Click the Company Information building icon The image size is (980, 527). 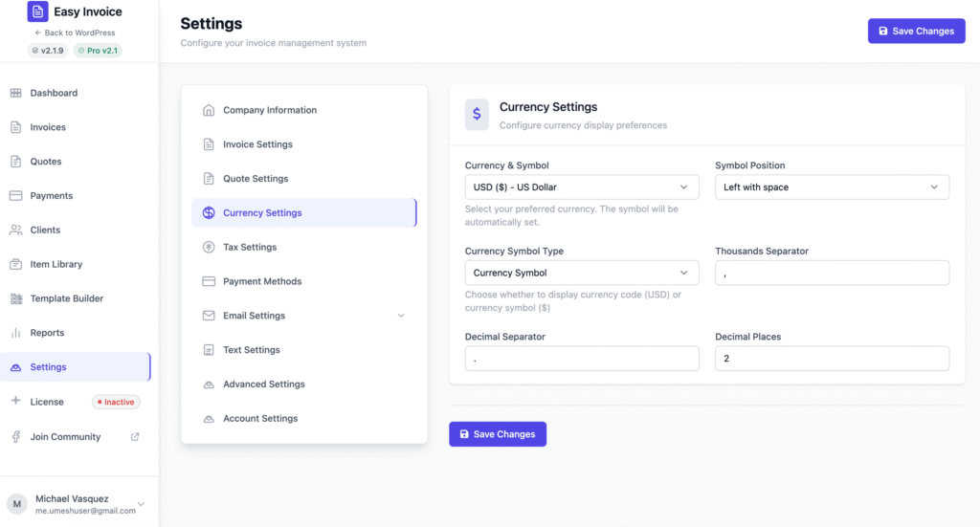pos(209,110)
